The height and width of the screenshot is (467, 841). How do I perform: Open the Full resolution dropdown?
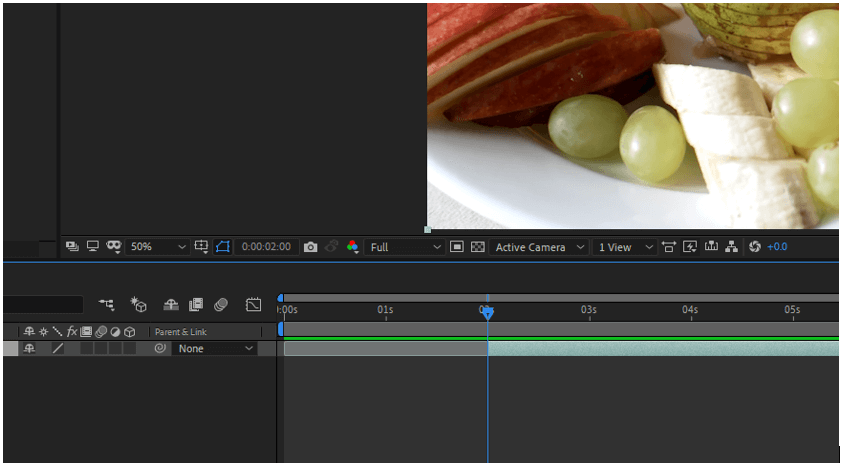tap(404, 247)
